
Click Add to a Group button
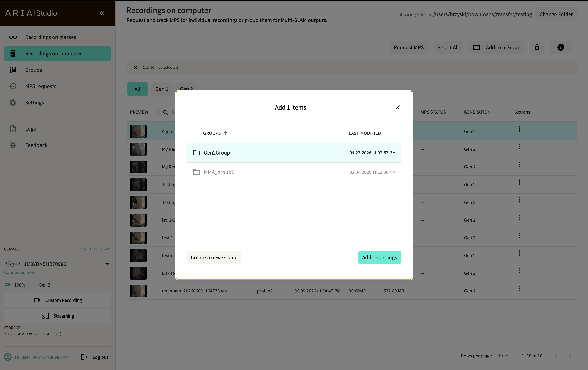496,47
